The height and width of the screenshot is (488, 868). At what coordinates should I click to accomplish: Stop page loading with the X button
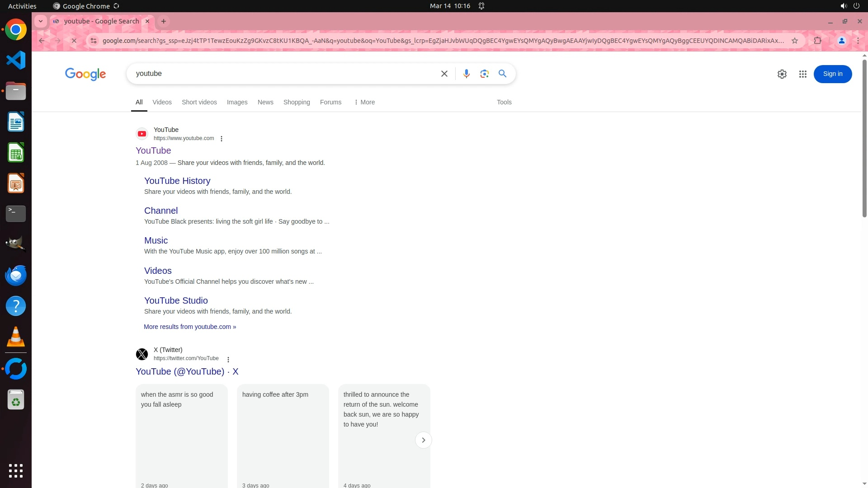click(x=74, y=41)
